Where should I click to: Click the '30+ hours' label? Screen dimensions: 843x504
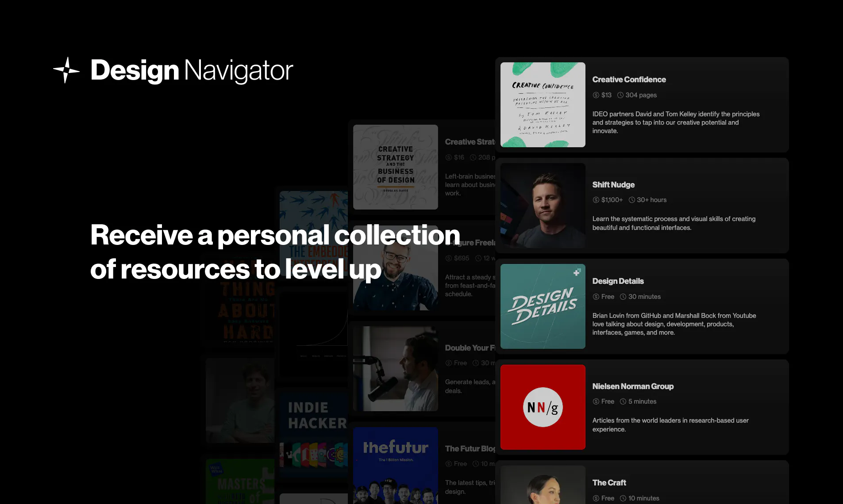pos(651,200)
